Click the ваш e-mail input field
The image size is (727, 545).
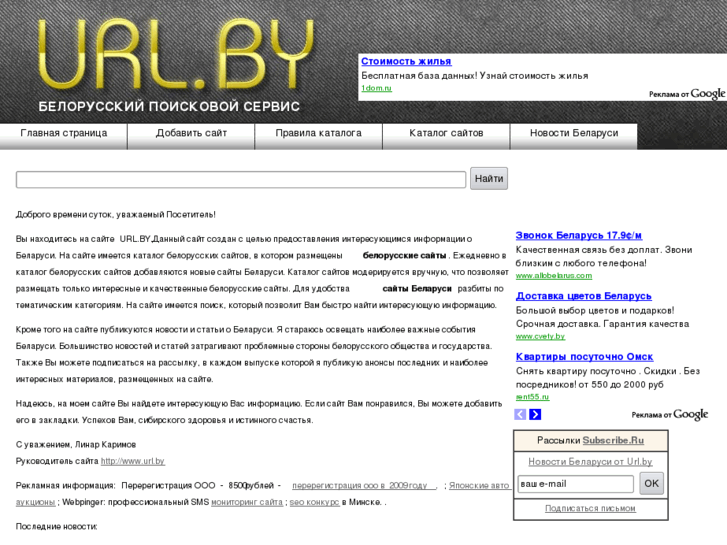pos(575,484)
